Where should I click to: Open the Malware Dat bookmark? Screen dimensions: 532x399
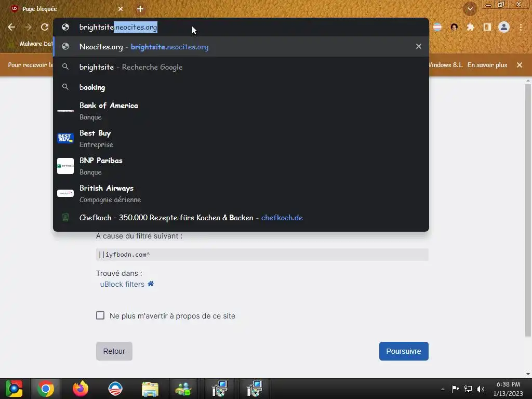pos(31,44)
